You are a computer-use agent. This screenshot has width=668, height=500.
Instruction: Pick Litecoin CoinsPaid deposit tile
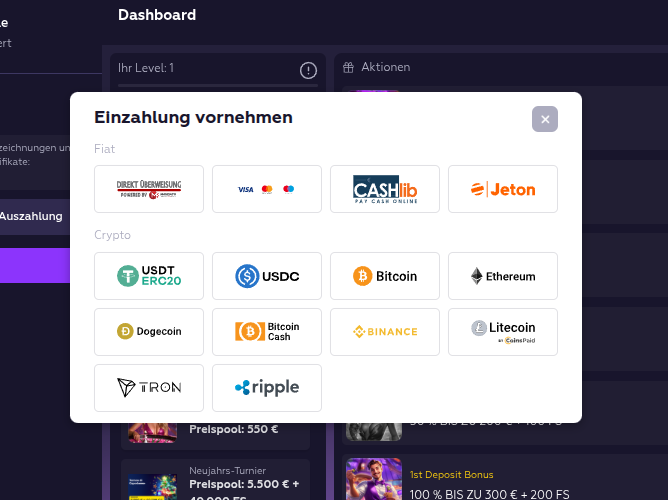[503, 332]
